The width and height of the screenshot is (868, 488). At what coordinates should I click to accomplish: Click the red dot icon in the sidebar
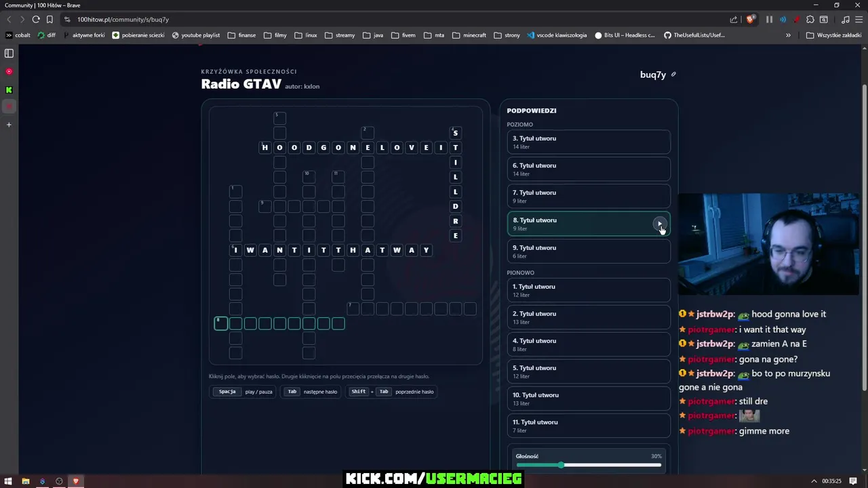[x=9, y=106]
